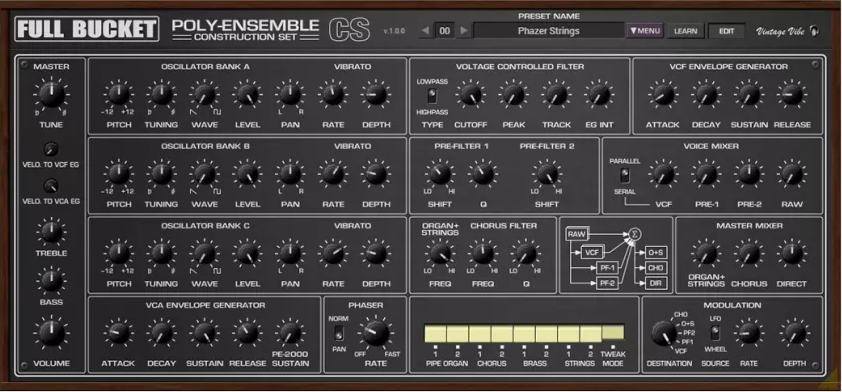Image resolution: width=842 pixels, height=392 pixels.
Task: Click the EDIT button
Action: (x=727, y=31)
